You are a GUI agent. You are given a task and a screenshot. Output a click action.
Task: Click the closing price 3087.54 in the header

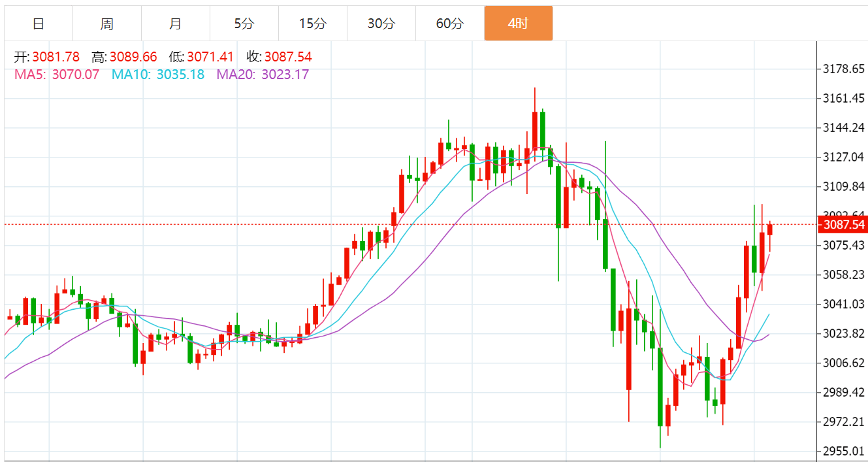point(288,58)
